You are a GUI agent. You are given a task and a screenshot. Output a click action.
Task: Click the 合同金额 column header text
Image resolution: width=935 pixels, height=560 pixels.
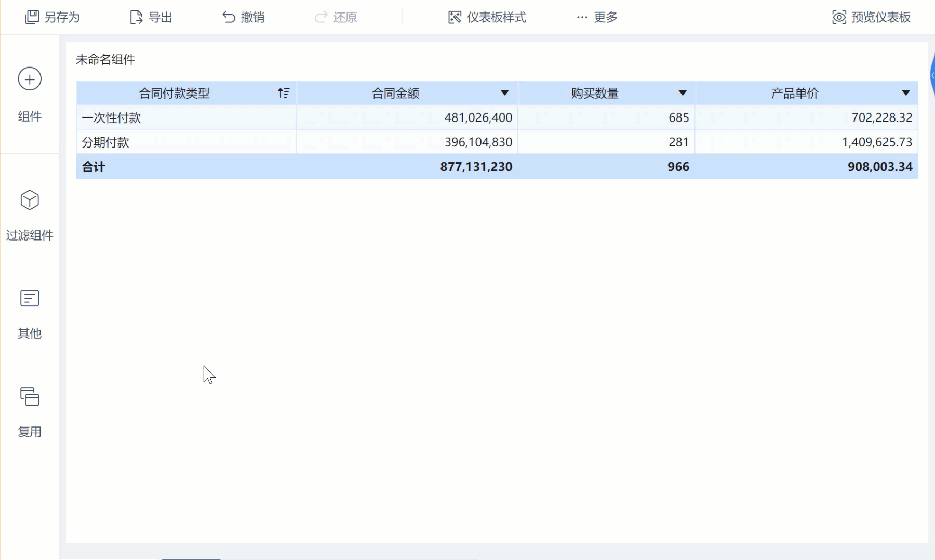click(395, 93)
